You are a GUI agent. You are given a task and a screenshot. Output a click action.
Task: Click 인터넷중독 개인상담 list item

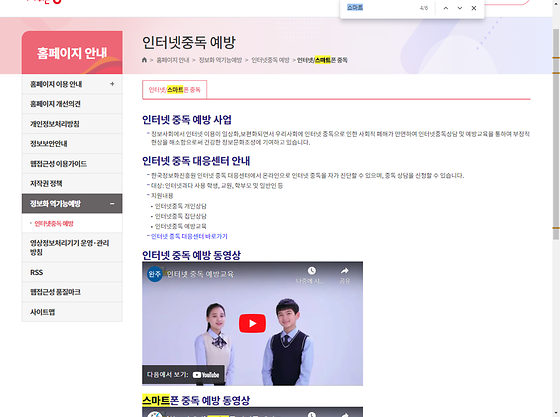[180, 206]
